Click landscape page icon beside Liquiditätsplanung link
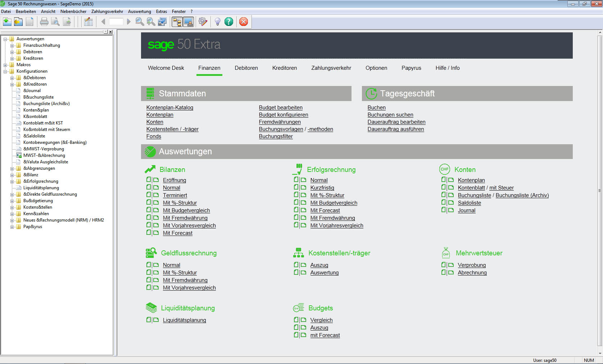The width and height of the screenshot is (603, 364). point(156,320)
